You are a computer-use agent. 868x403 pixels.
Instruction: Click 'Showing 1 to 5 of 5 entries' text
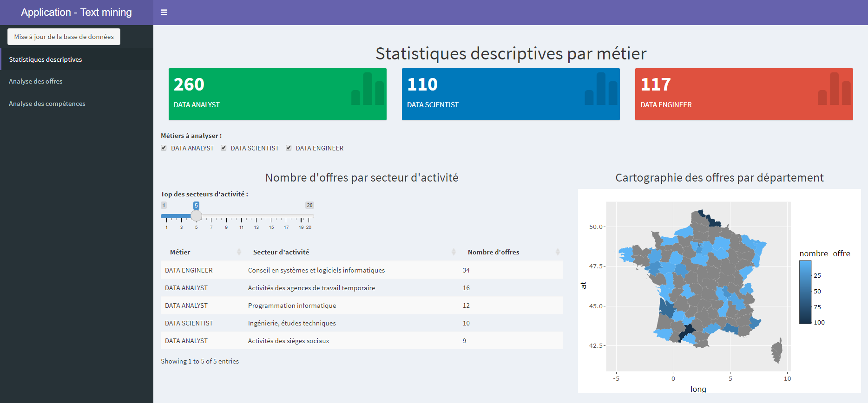click(x=200, y=361)
